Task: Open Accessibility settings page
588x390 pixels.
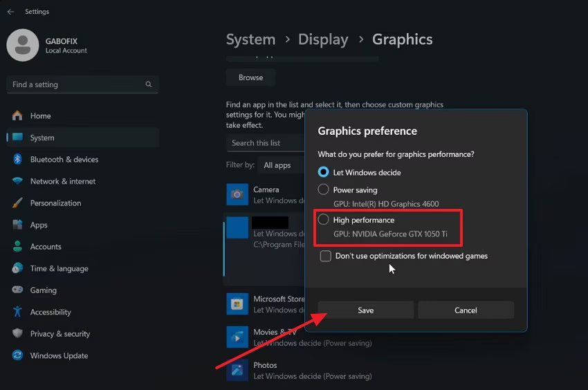Action: click(82, 312)
